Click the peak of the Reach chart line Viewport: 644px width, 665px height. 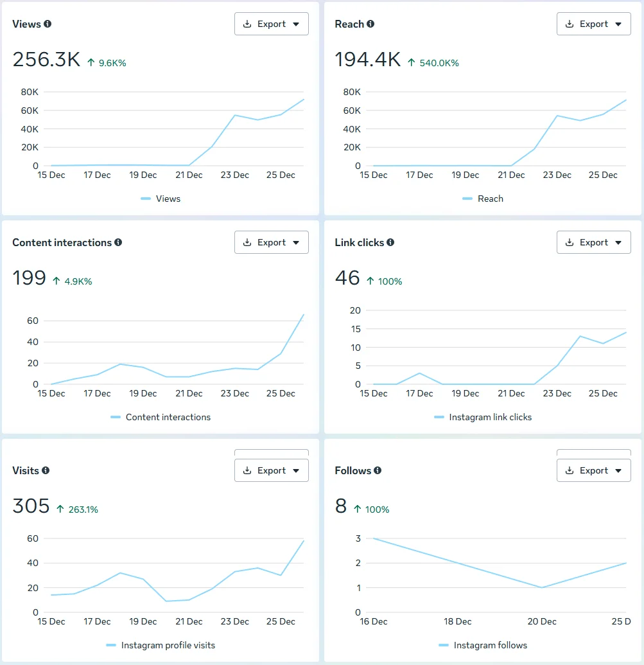(x=625, y=100)
